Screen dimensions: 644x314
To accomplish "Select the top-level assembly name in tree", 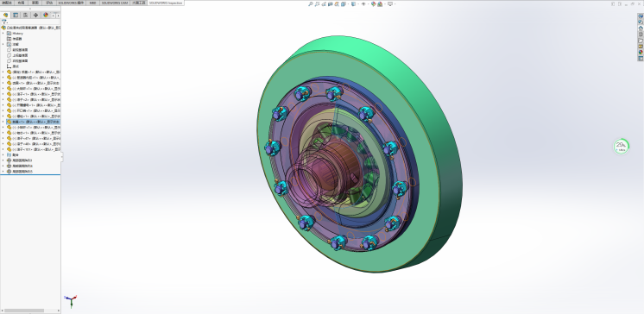I will pyautogui.click(x=31, y=28).
